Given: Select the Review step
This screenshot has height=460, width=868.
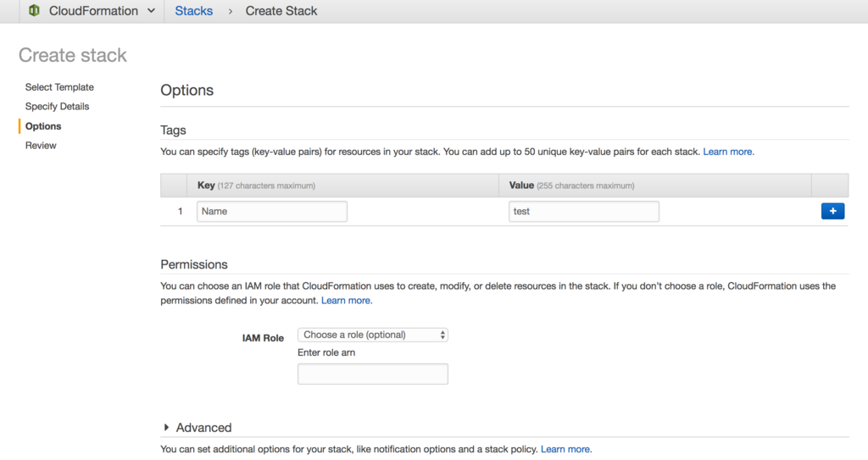Looking at the screenshot, I should tap(41, 146).
